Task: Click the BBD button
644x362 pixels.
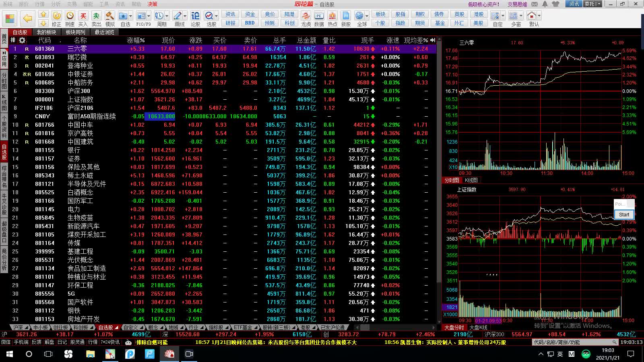Action: [250, 23]
